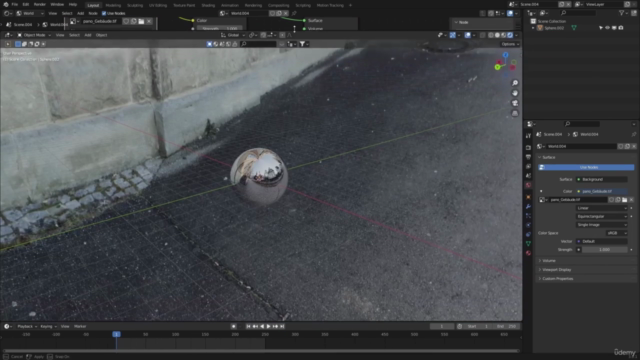Screen dimensions: 640x360
Task: Open the Tool properties tab
Action: pos(528,136)
